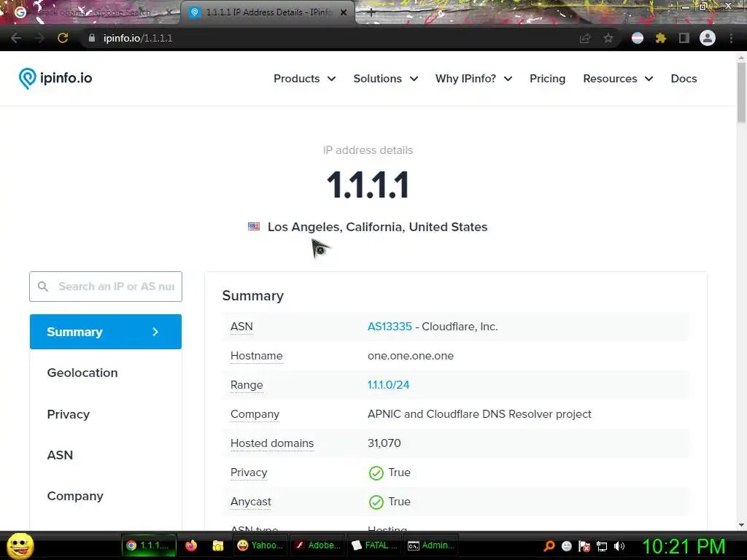Image resolution: width=747 pixels, height=560 pixels.
Task: Open the extensions puzzle icon
Action: tap(660, 38)
